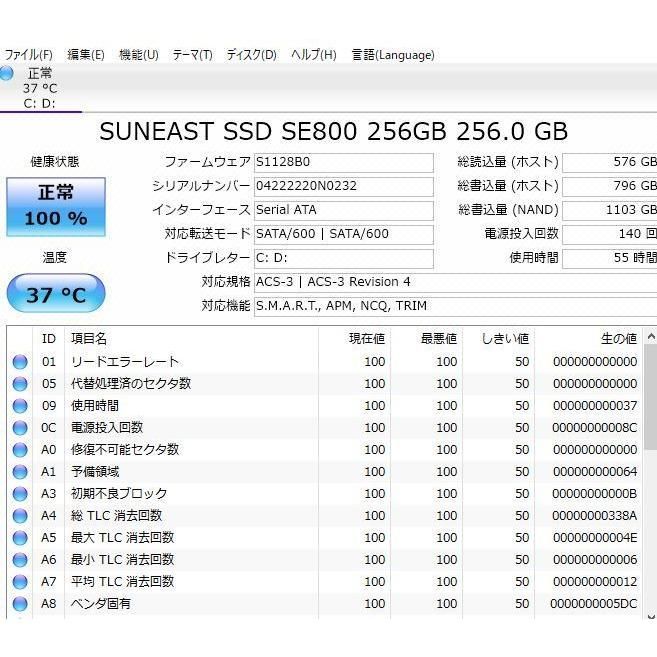657x657 pixels.
Task: Click raw value 00000000037
Action: click(595, 406)
